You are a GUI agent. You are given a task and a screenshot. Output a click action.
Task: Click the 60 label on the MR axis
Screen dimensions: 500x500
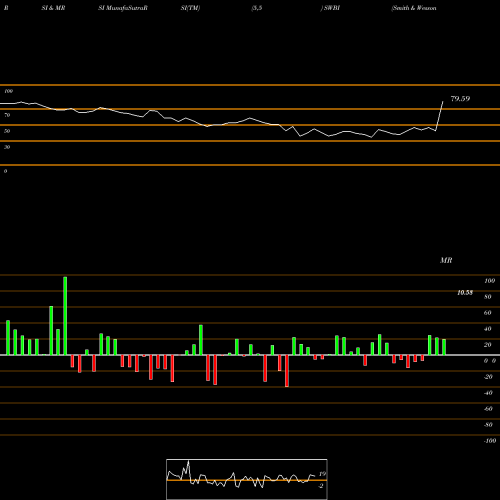488,313
